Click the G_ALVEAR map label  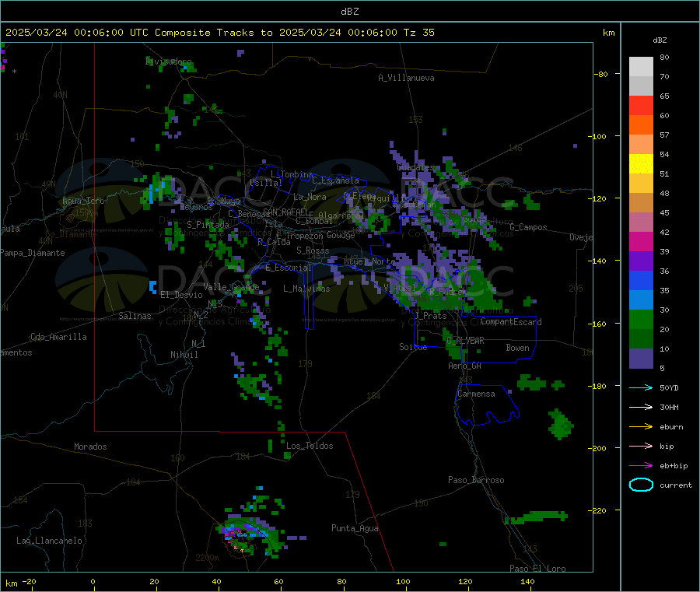(465, 341)
